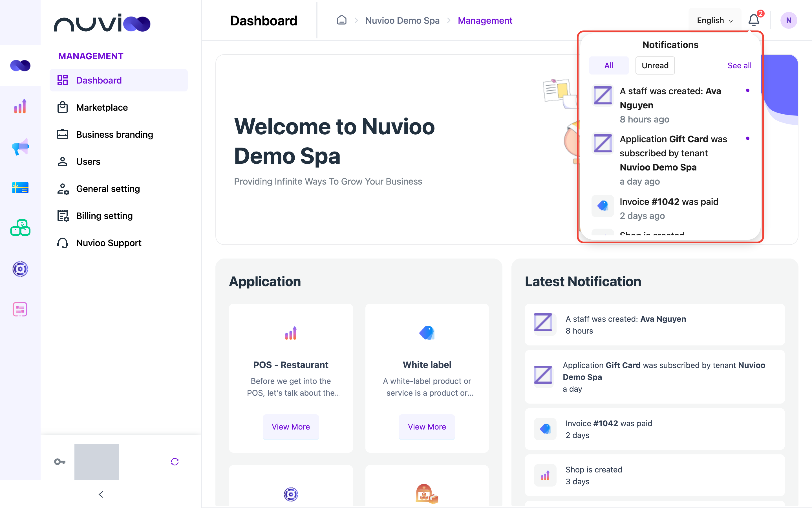Select the pink news layout icon in left rail
Image resolution: width=812 pixels, height=508 pixels.
(20, 309)
